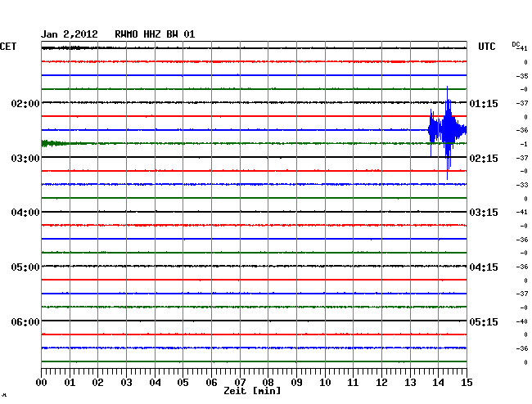Click the UTC time zone label

coord(486,47)
